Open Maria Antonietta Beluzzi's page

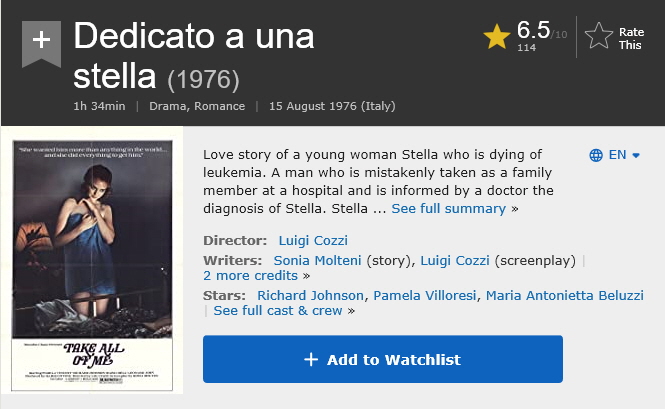pyautogui.click(x=564, y=296)
